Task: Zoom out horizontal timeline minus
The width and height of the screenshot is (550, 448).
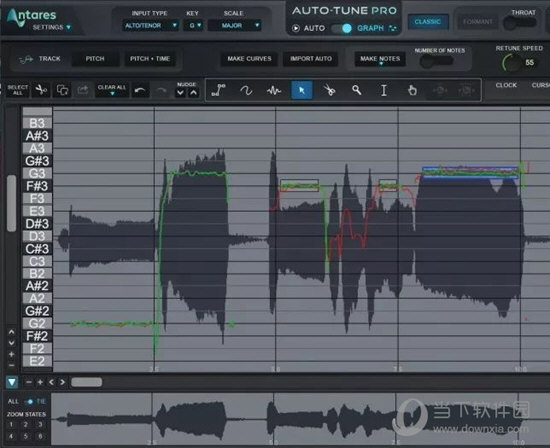Action: pos(29,382)
